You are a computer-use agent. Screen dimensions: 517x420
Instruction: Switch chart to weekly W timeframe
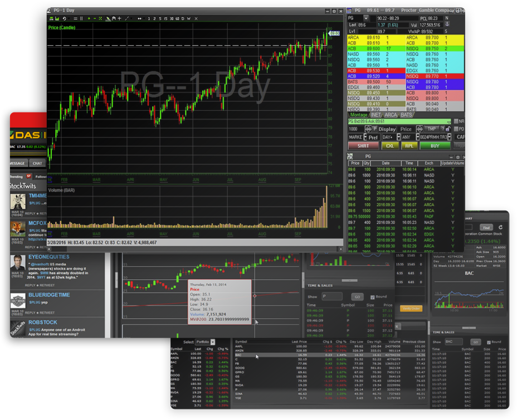(189, 19)
